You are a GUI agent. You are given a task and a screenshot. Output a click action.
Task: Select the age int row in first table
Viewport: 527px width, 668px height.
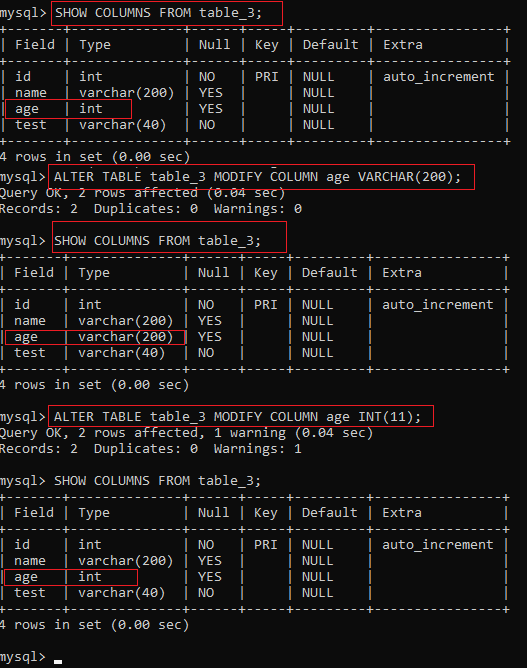(255, 109)
